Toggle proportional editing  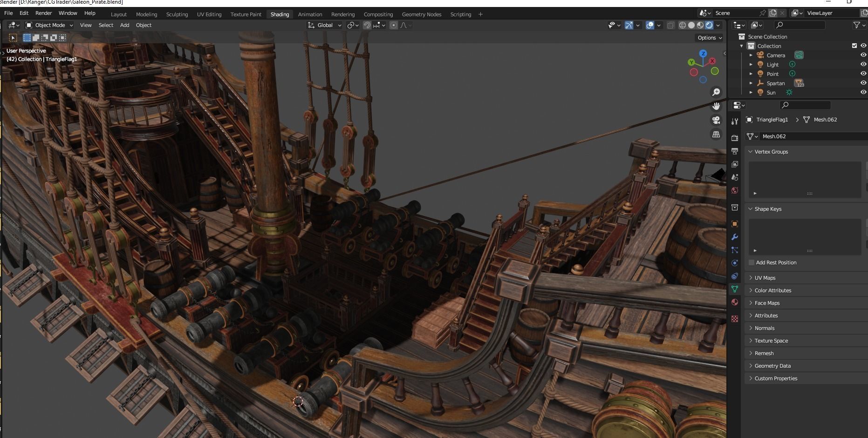coord(394,25)
